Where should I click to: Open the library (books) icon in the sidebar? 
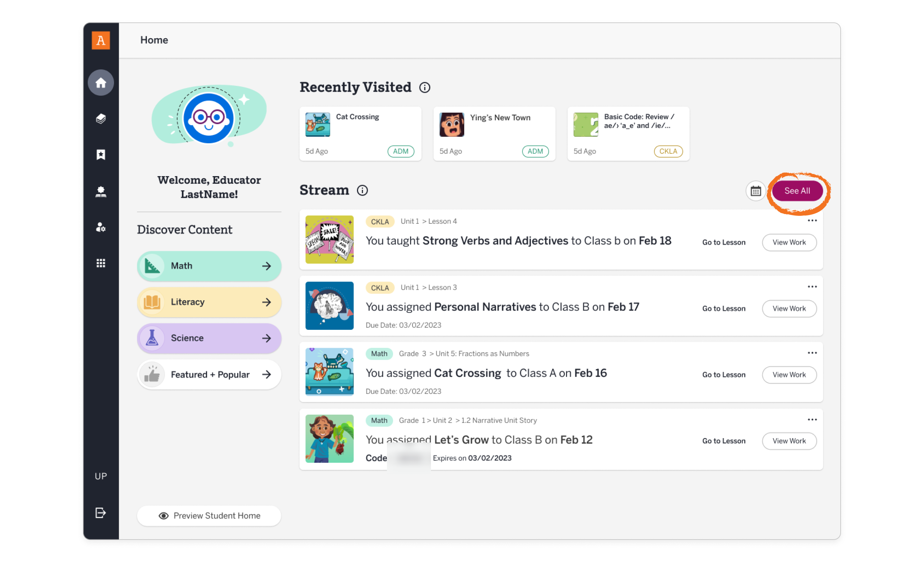click(100, 119)
